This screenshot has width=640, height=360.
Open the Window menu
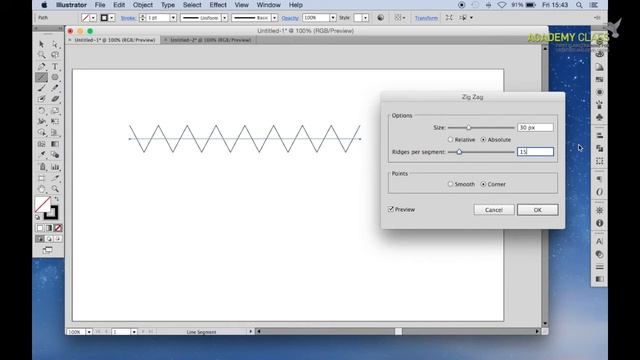pos(269,5)
